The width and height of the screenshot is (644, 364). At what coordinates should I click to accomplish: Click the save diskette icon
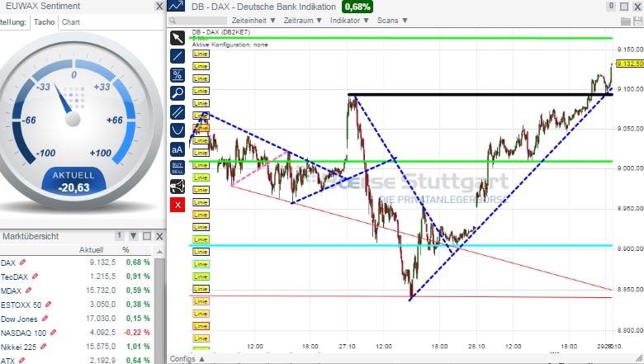point(638,21)
